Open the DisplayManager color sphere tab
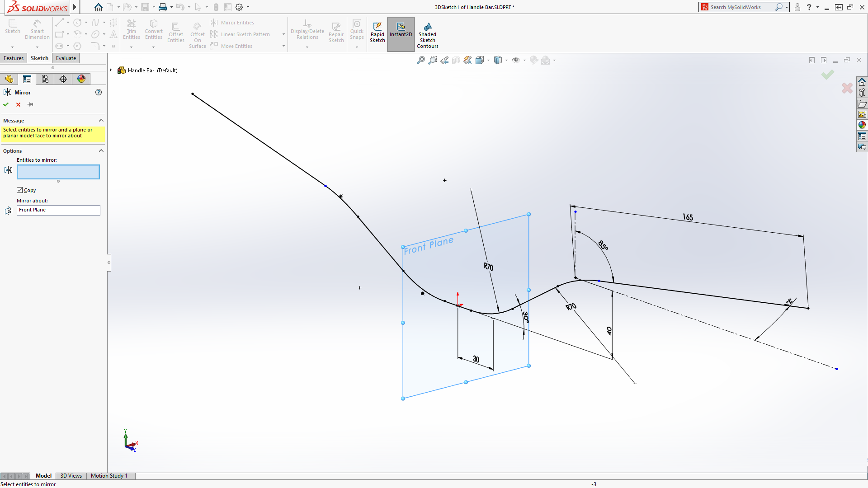Viewport: 868px width, 488px height. [81, 79]
